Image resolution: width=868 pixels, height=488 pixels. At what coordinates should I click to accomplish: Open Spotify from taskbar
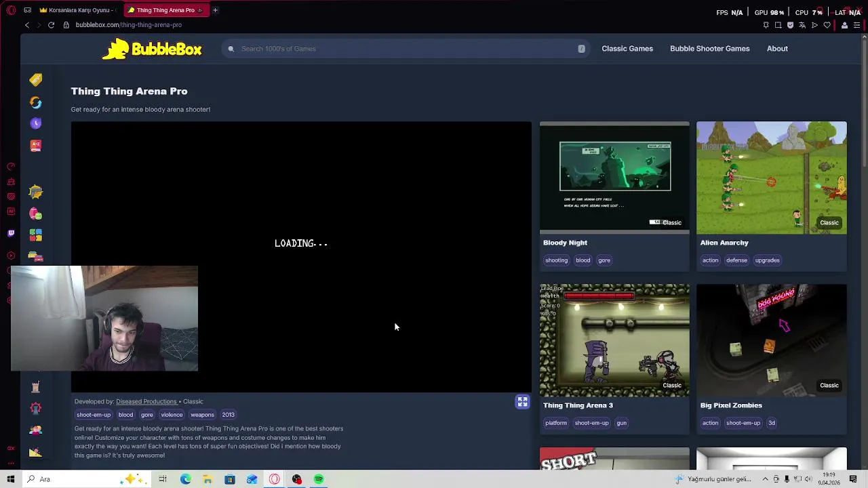(x=319, y=479)
